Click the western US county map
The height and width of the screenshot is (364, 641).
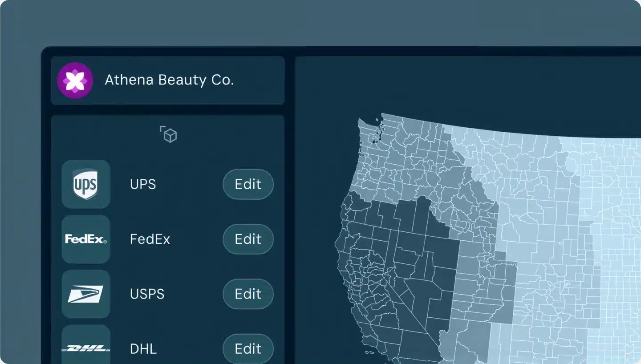(x=487, y=238)
